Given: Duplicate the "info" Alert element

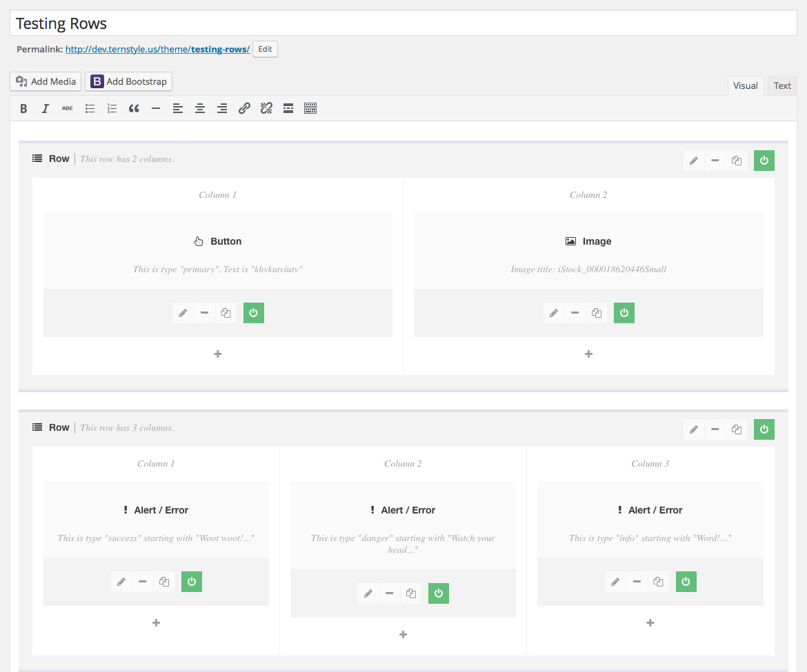Looking at the screenshot, I should click(x=658, y=582).
